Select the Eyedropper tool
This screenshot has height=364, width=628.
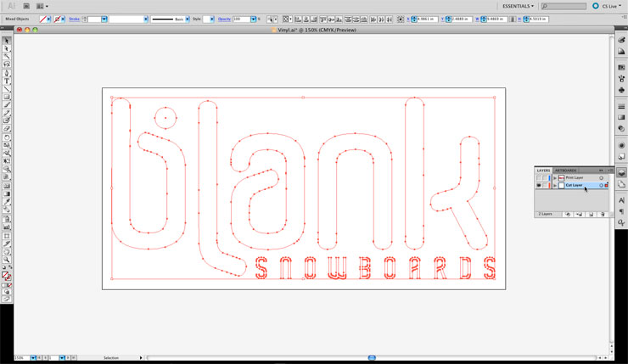(x=7, y=201)
